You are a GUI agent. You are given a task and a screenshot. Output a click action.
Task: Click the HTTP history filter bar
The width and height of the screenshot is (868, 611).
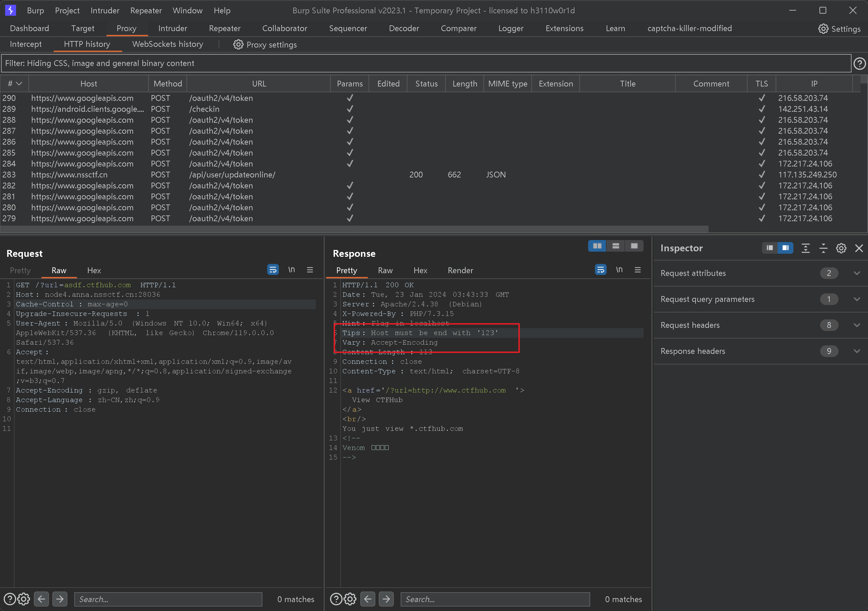click(x=426, y=64)
